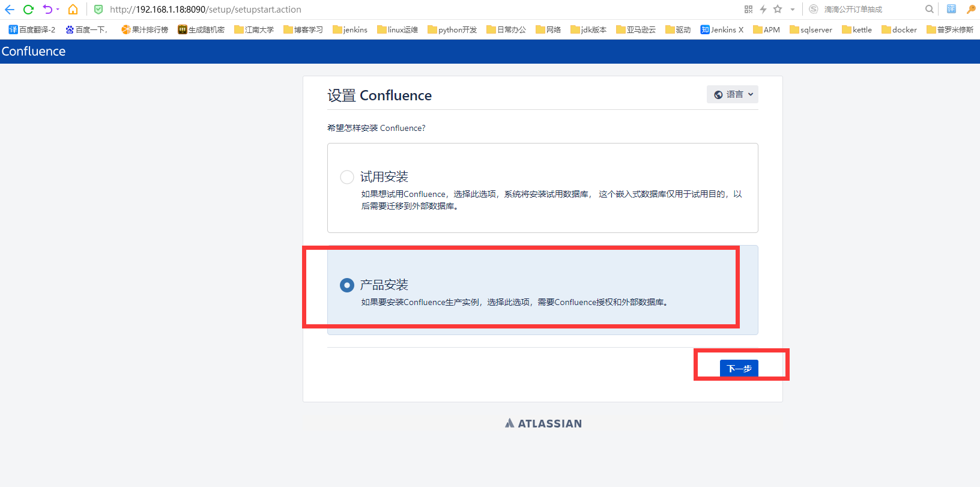Open the 百度翻译-2 bookmark
Screen dimensions: 980x487
[32, 29]
